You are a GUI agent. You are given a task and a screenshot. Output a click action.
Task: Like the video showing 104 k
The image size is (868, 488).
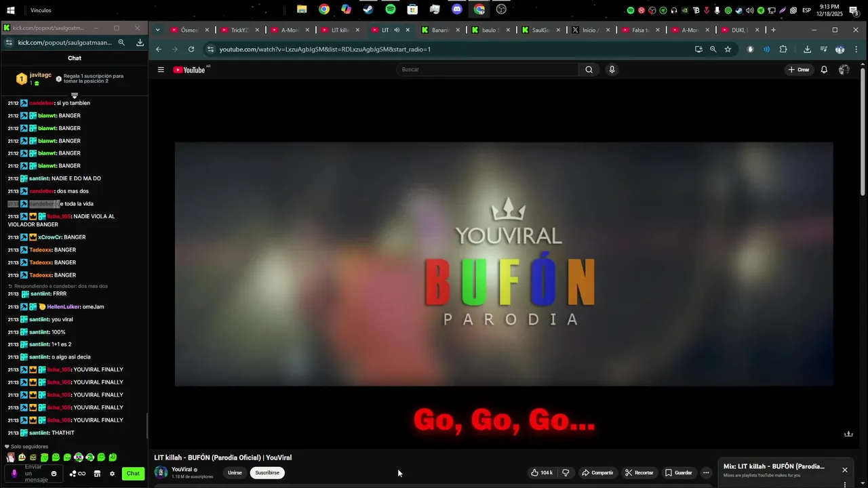(x=541, y=472)
